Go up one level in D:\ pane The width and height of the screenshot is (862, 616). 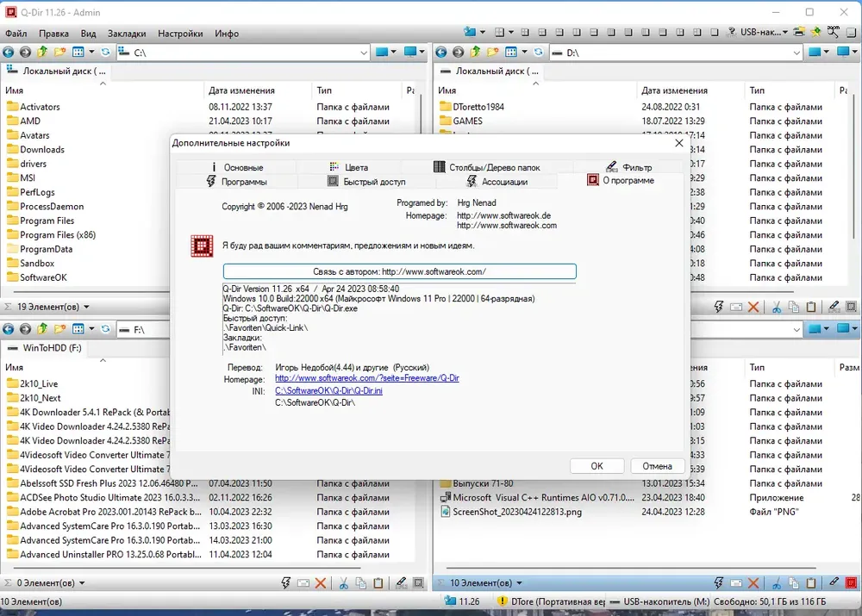coord(475,53)
